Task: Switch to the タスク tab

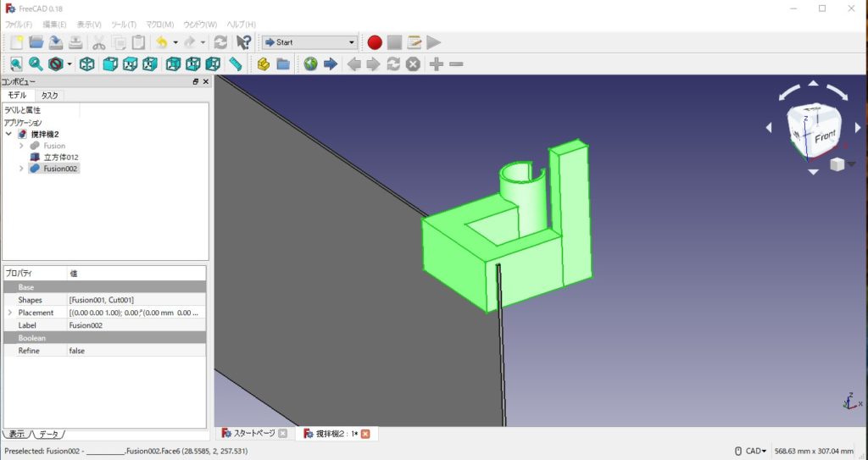Action: tap(49, 95)
